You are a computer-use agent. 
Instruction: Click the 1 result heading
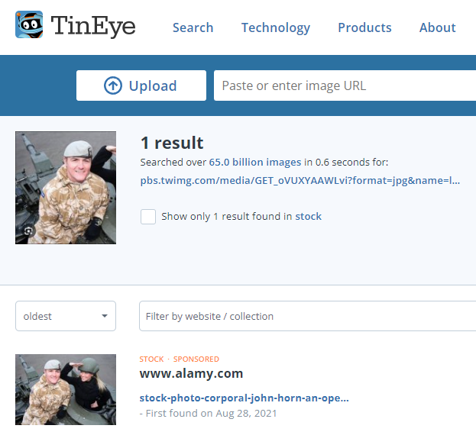(172, 143)
